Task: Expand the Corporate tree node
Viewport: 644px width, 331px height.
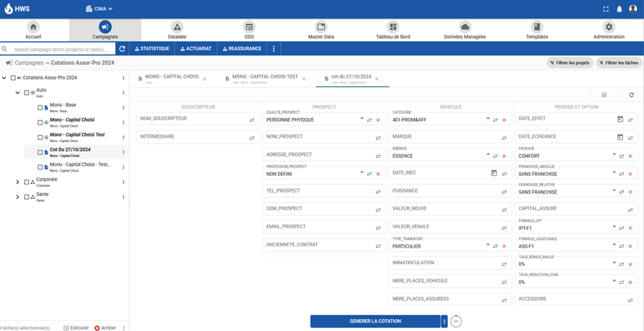Action: point(18,182)
